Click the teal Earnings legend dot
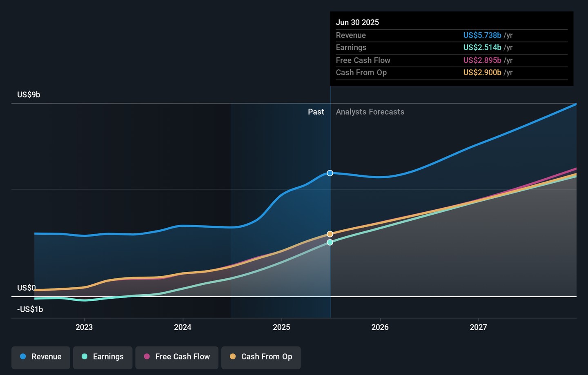The height and width of the screenshot is (375, 588). pos(85,357)
